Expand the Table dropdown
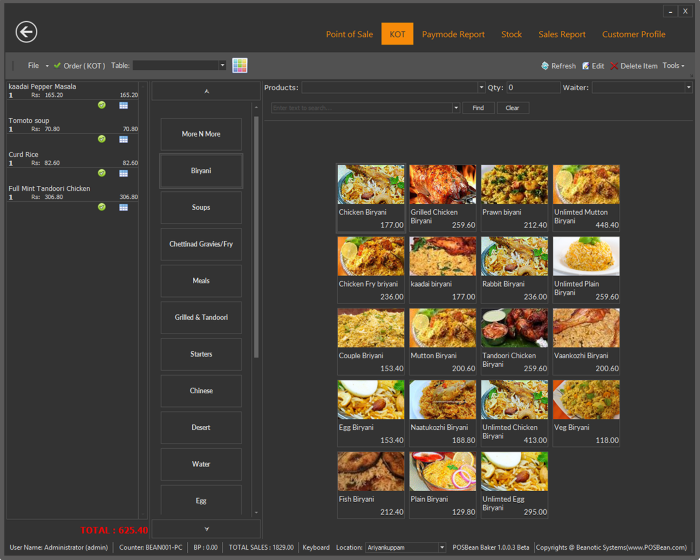 [222, 66]
